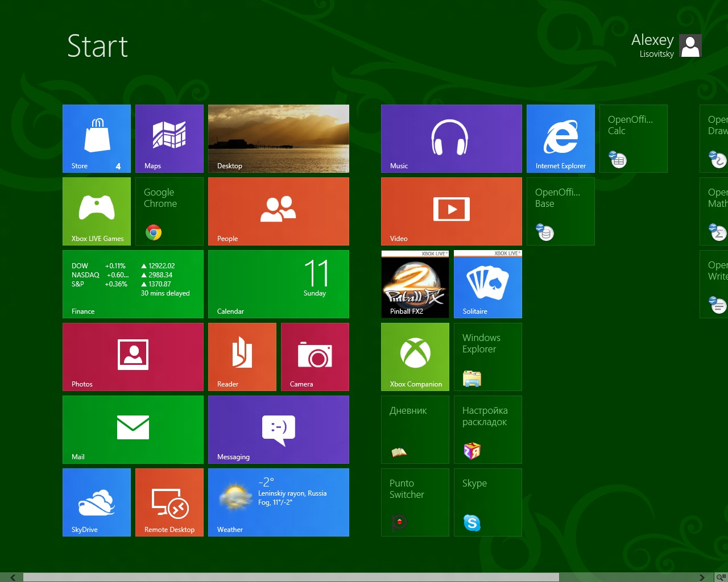Open the Messaging tile
This screenshot has width=728, height=582.
pyautogui.click(x=279, y=430)
